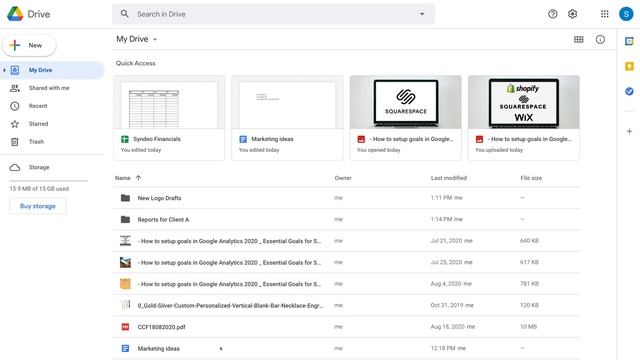Click the Buy storage button
This screenshot has height=360, width=640.
point(38,206)
